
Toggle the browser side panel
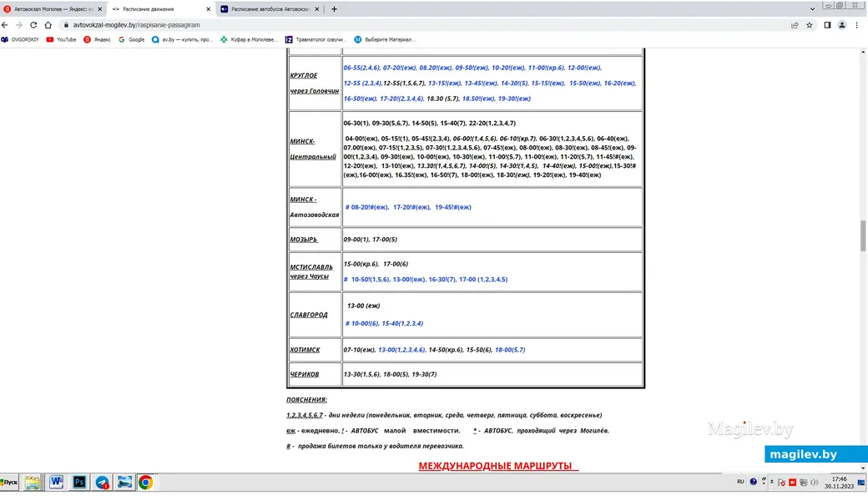click(827, 25)
